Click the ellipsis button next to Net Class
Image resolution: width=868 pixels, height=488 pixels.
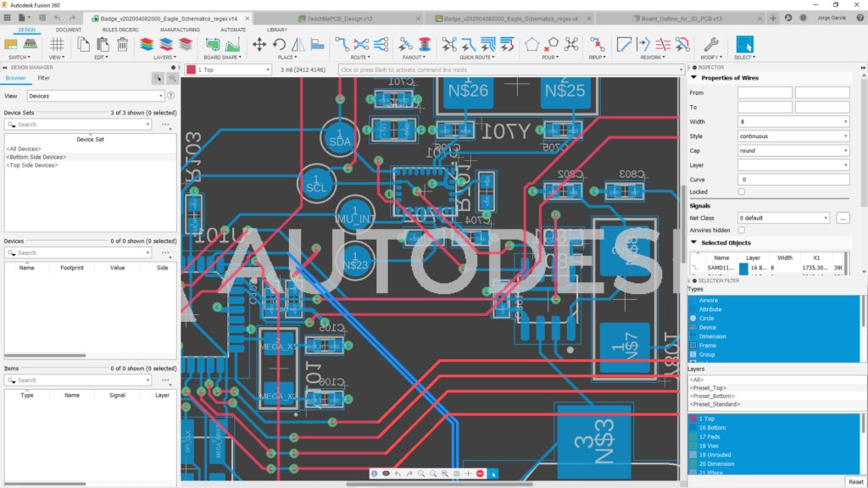tap(843, 218)
